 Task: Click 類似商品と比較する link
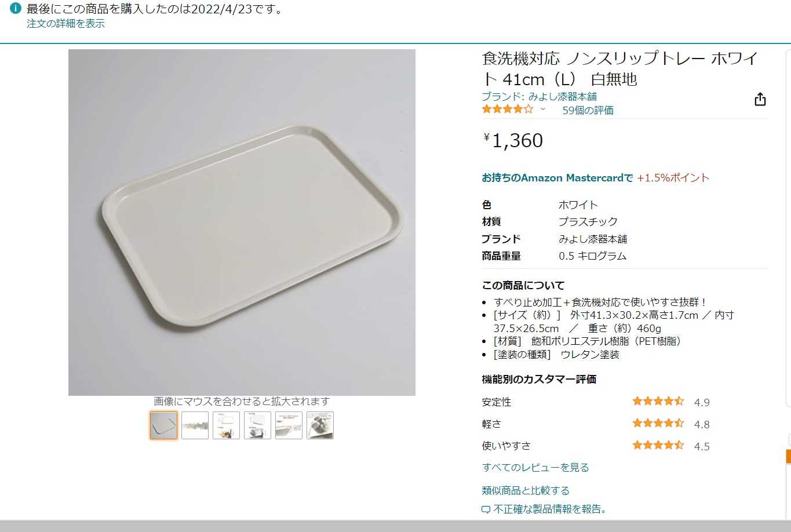526,490
